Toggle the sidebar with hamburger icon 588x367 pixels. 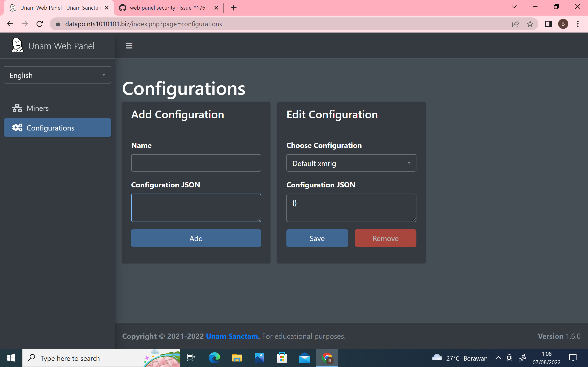[x=129, y=45]
